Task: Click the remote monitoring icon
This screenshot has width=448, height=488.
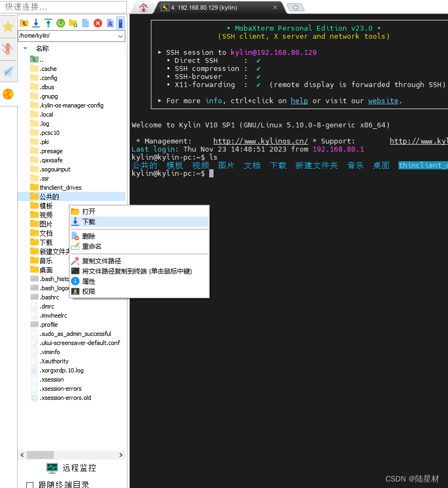Action: point(52,468)
